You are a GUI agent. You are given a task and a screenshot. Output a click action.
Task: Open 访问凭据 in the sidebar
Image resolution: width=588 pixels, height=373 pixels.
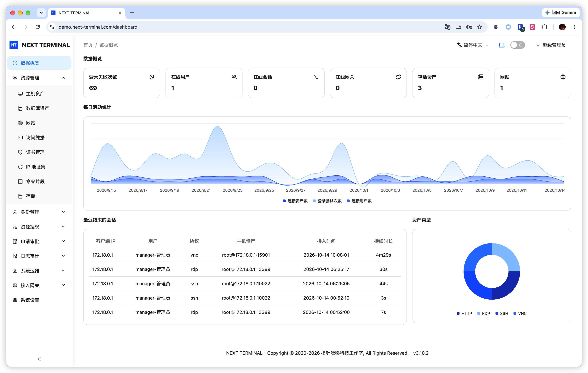click(39, 137)
